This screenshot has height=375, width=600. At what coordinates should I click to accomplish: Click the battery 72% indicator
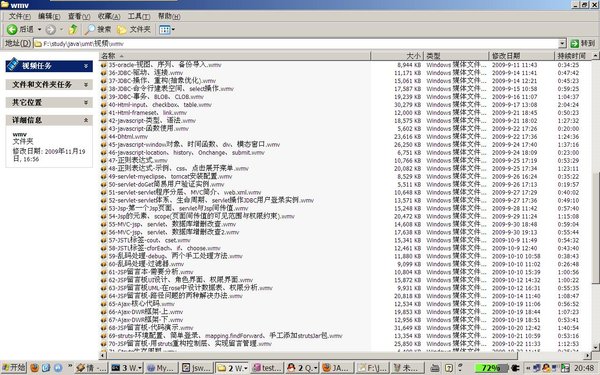tap(491, 368)
